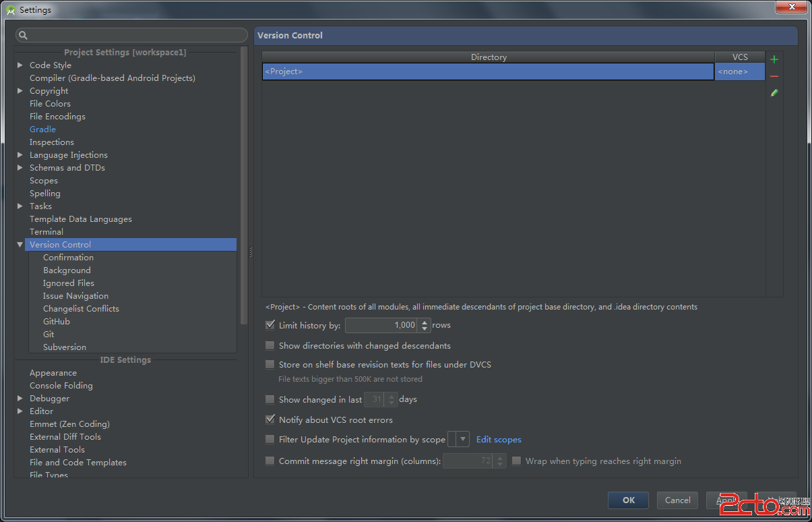This screenshot has height=522, width=812.
Task: Open the <none> VCS dropdown cell
Action: pyautogui.click(x=740, y=71)
